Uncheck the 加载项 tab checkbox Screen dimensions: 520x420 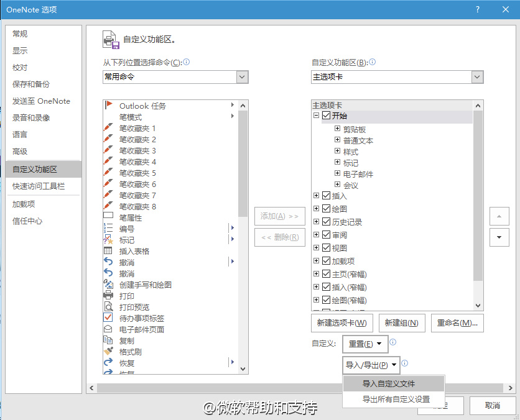coord(327,261)
